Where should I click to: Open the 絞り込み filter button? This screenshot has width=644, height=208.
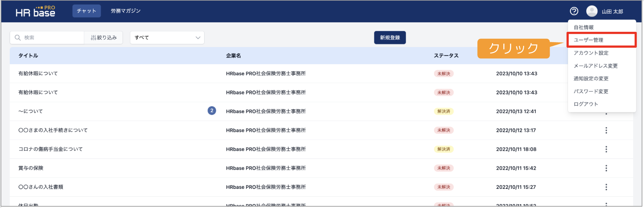[103, 38]
